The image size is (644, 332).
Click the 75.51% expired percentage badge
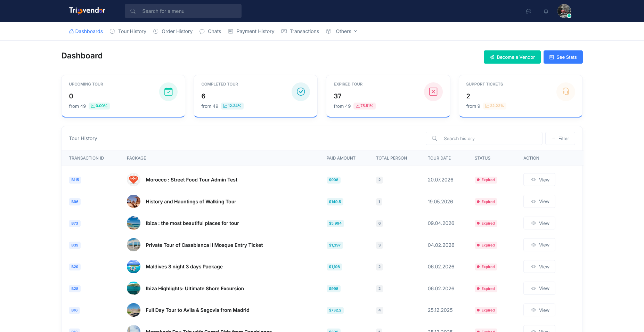tap(365, 106)
